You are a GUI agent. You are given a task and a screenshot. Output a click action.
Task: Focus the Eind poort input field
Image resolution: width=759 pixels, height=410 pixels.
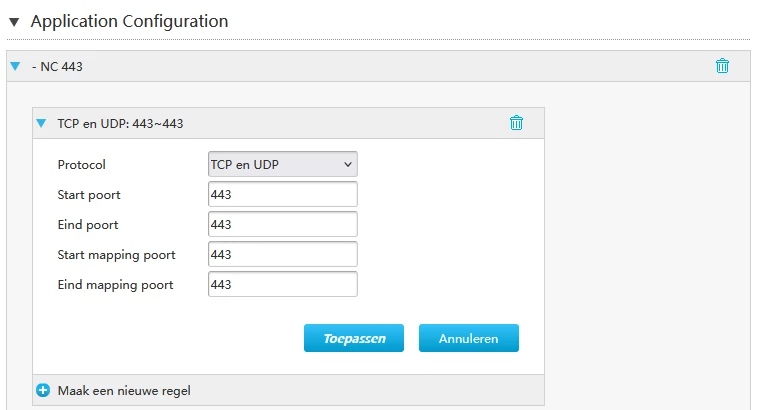283,224
